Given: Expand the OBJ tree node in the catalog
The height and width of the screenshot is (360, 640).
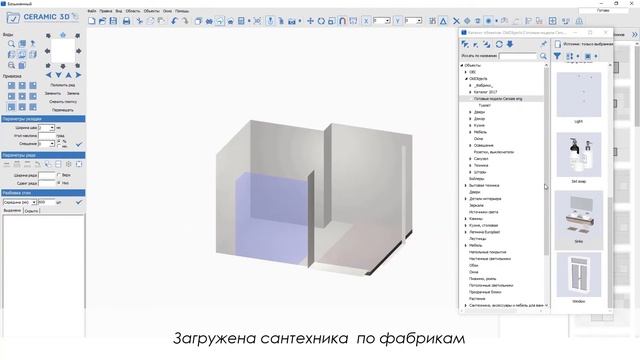Looking at the screenshot, I should (466, 72).
